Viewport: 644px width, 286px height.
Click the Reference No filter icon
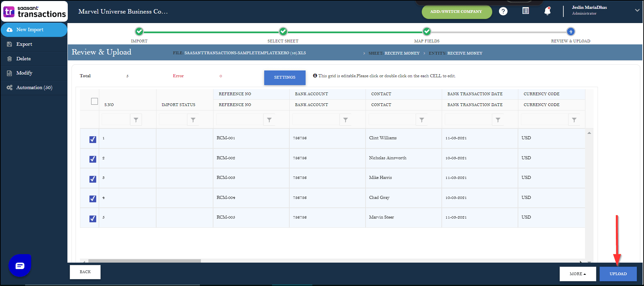click(269, 120)
